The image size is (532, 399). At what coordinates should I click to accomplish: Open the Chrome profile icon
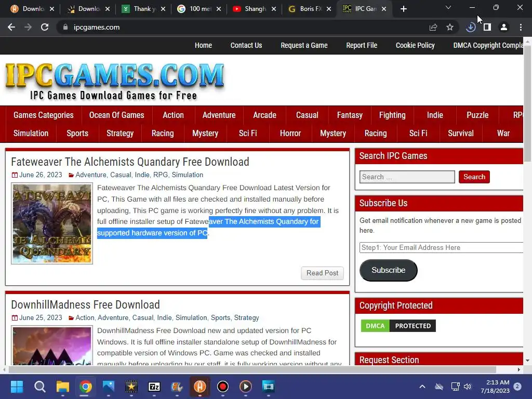[504, 27]
